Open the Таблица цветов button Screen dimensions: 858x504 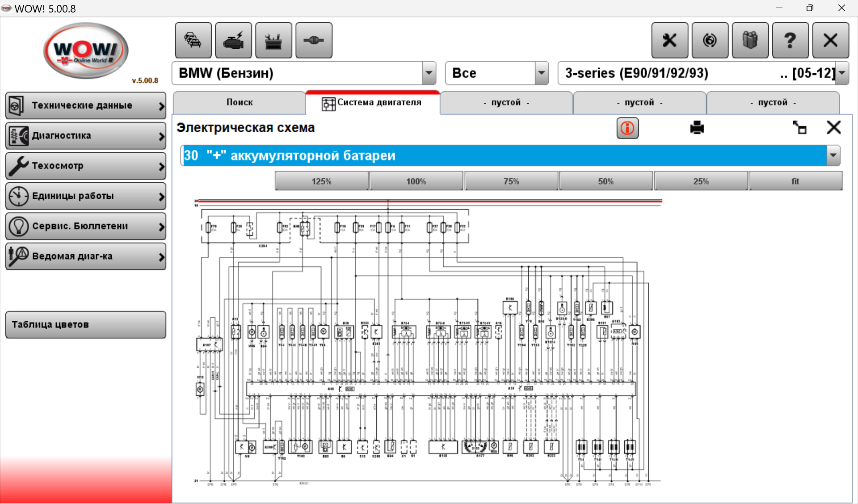(x=85, y=324)
